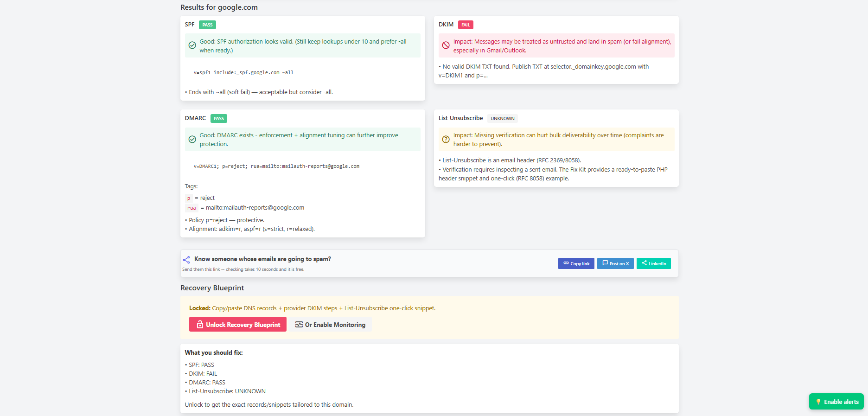Image resolution: width=868 pixels, height=416 pixels.
Task: Click the 'SPF: PASS' fix list item
Action: (200, 365)
